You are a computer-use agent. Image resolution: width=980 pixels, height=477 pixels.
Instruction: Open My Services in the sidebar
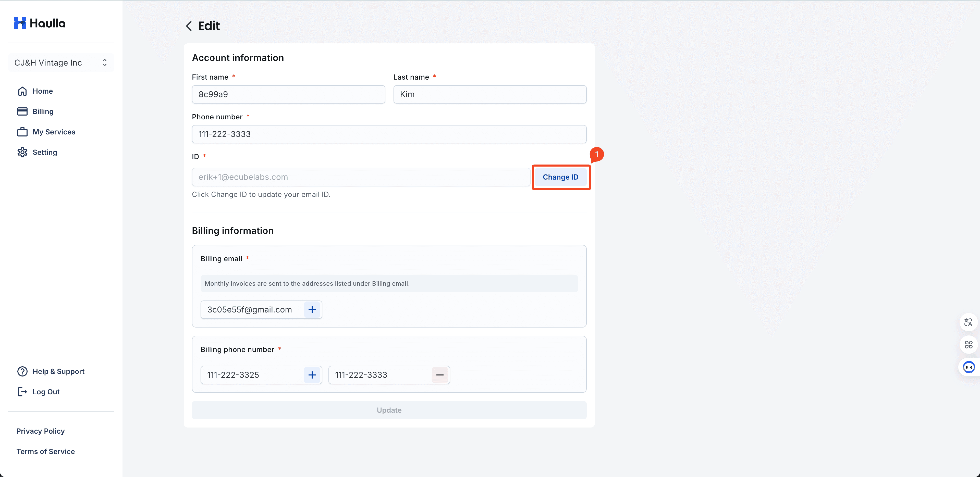click(54, 132)
